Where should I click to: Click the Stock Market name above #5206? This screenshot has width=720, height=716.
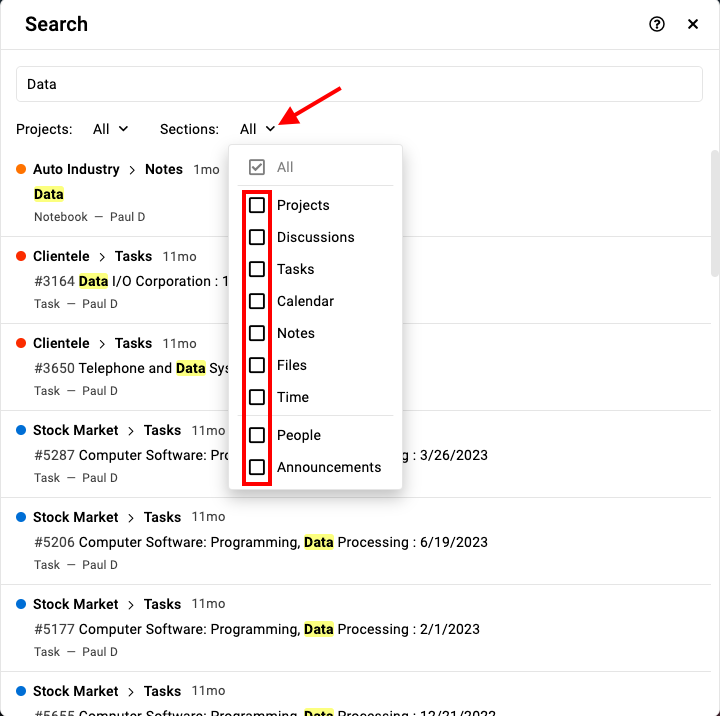coord(76,517)
